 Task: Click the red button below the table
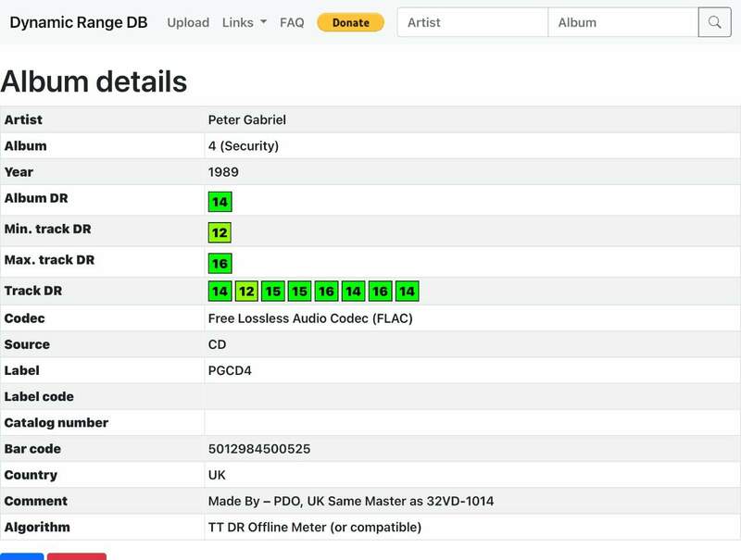pos(76,555)
